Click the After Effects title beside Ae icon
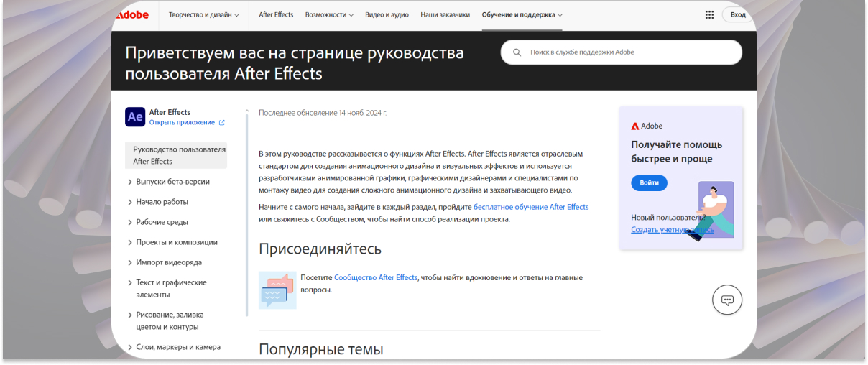868x365 pixels. pos(170,112)
